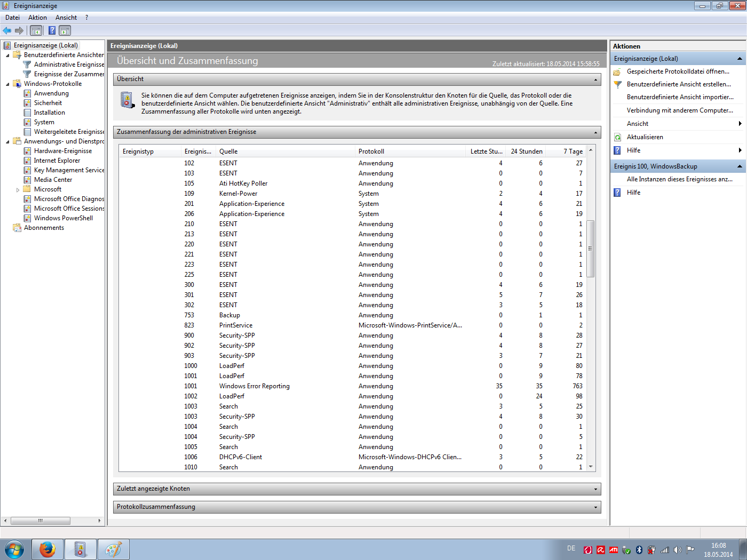The width and height of the screenshot is (747, 560).
Task: Click the folder icon for Gespeicherte Protokolldatei öffnen
Action: (617, 71)
